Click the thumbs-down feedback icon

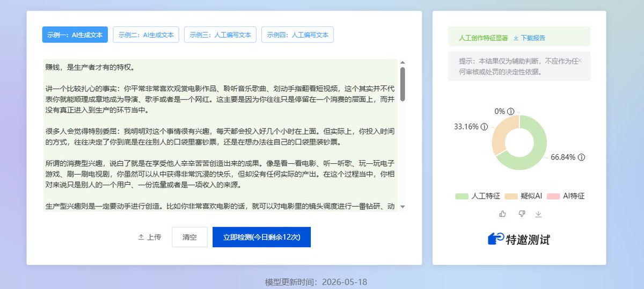(521, 214)
